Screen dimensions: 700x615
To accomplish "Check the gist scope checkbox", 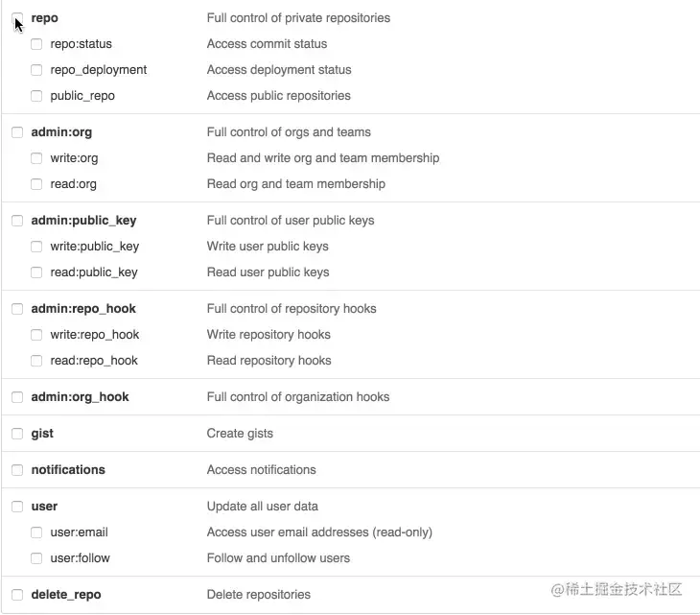I will point(17,434).
